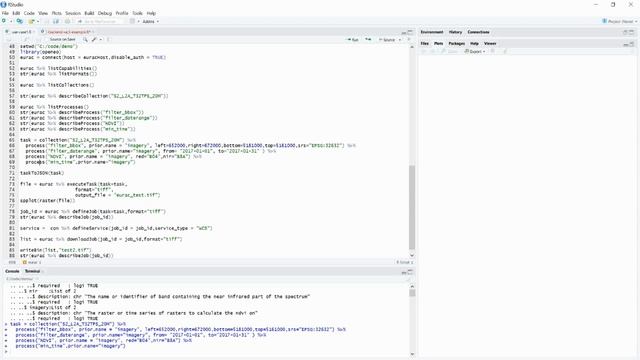Viewport: 640px width, 360px height.
Task: Minimize the source editor pane
Action: tap(404, 32)
